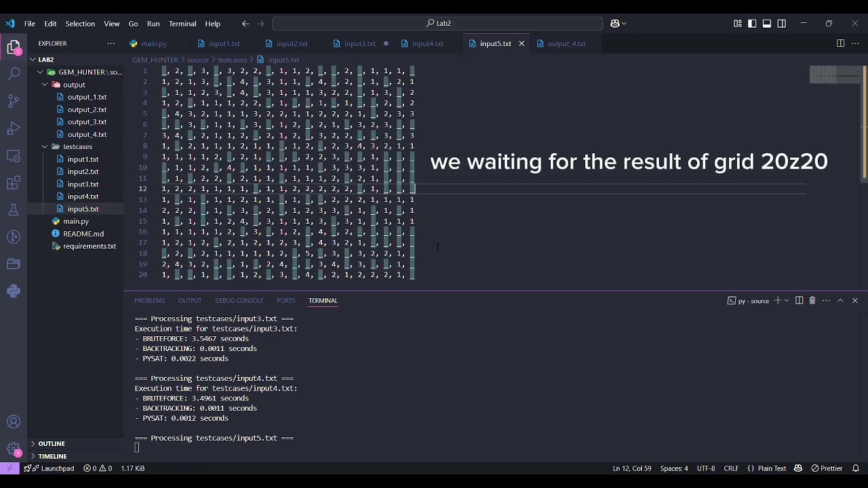Viewport: 868px width, 488px height.
Task: Split the editor to the right
Action: click(840, 43)
